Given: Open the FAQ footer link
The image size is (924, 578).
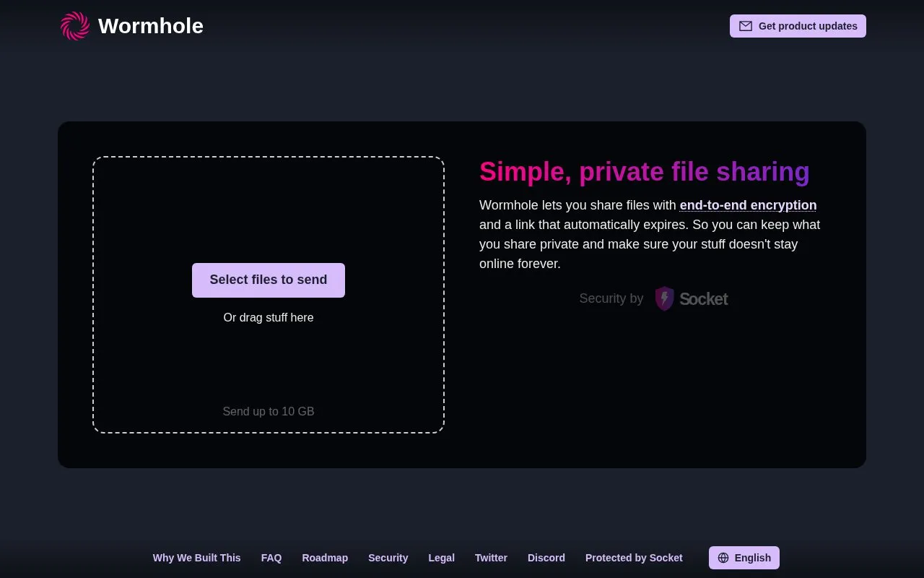Looking at the screenshot, I should pos(271,558).
